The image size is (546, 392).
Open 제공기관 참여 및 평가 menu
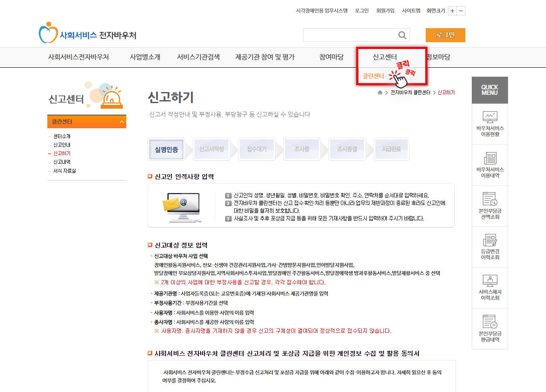click(265, 57)
